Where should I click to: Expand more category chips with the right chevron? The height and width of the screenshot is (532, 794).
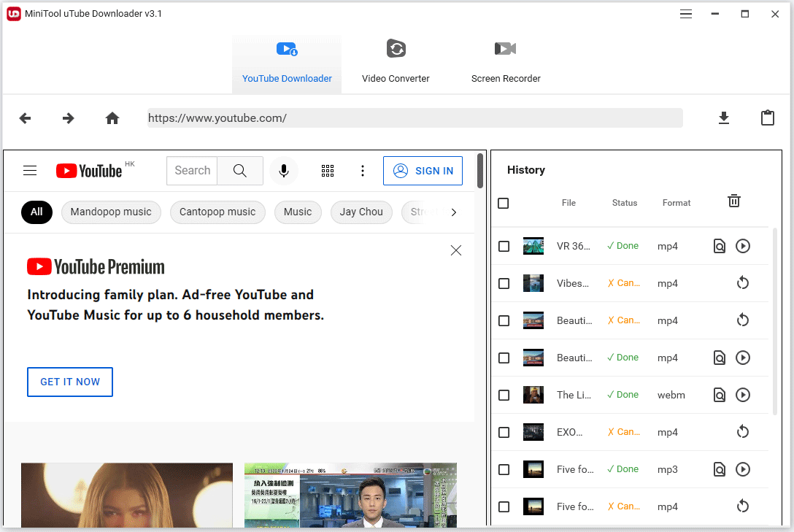[454, 212]
